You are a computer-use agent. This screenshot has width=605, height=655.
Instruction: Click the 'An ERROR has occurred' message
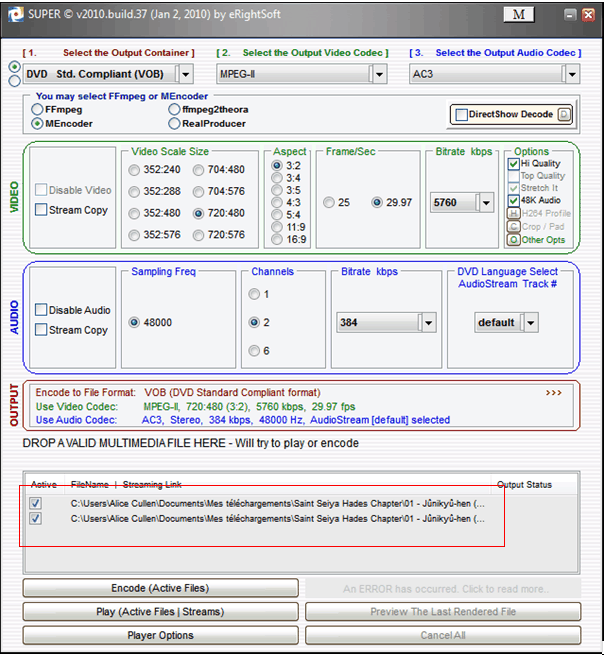click(x=443, y=589)
